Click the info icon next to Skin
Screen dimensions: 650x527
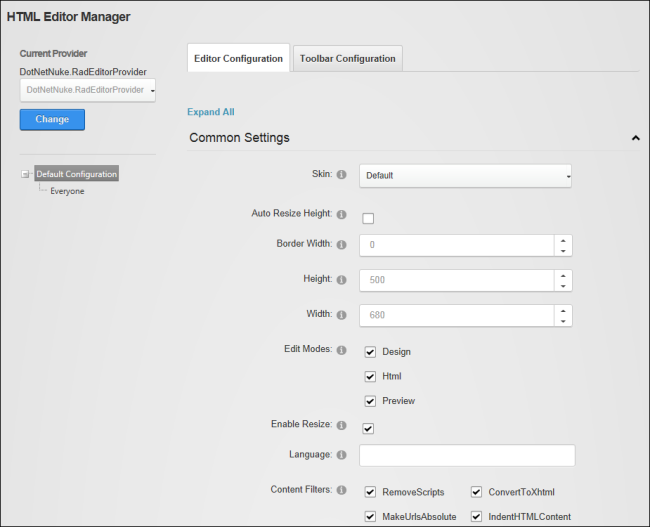click(341, 175)
